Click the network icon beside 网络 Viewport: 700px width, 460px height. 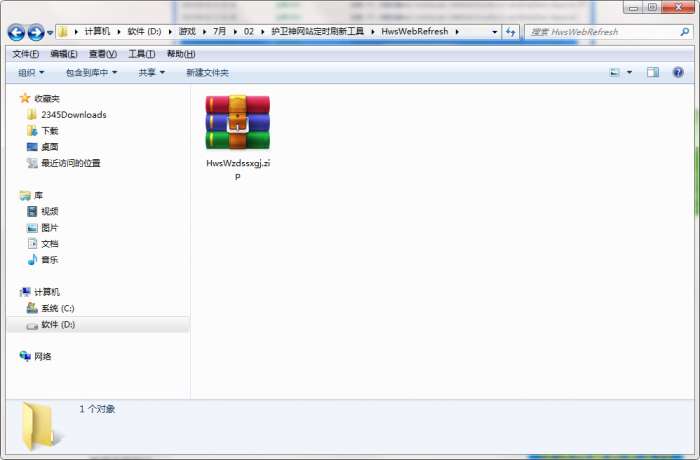coord(25,356)
